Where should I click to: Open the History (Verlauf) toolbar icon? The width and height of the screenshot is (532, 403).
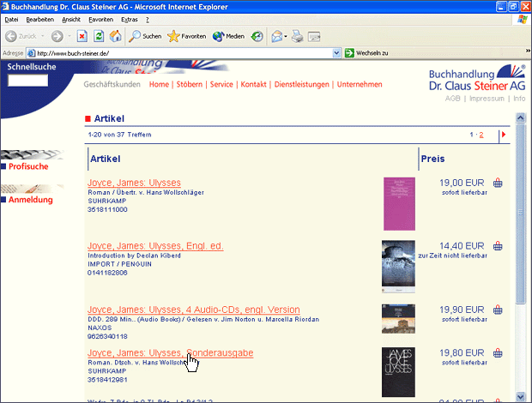[257, 36]
